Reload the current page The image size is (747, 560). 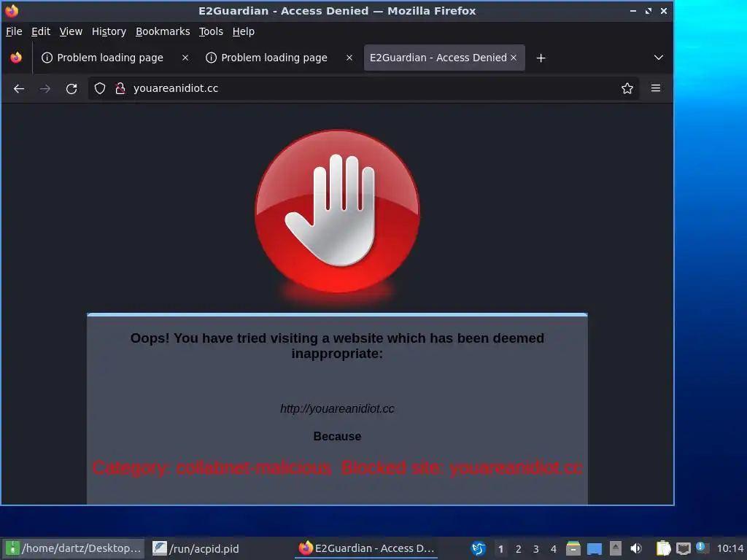pos(71,88)
